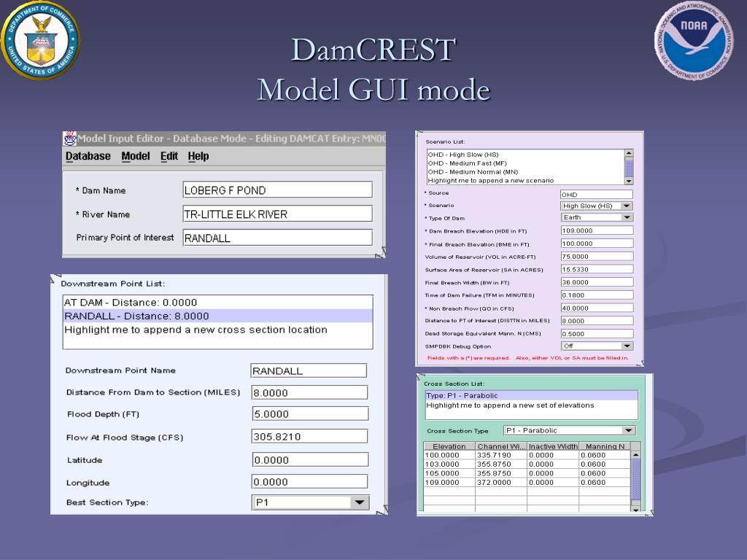Click the River Name input field

[277, 214]
